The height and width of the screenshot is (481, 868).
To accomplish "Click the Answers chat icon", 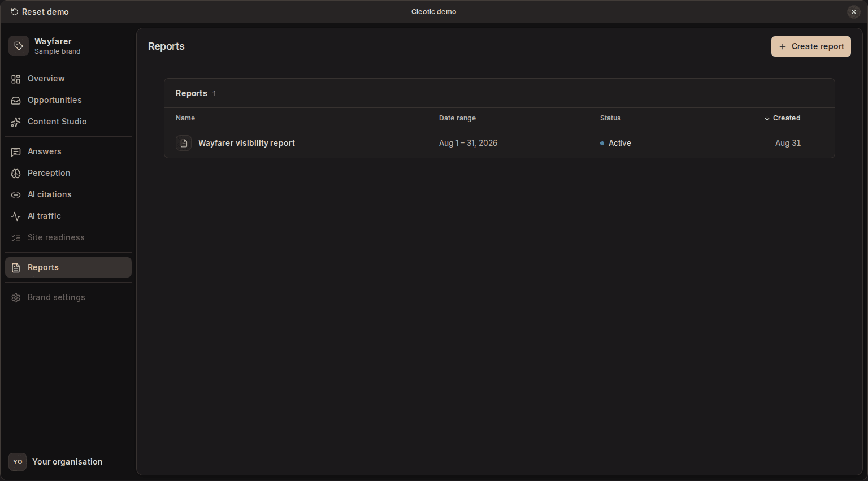I will 16,152.
